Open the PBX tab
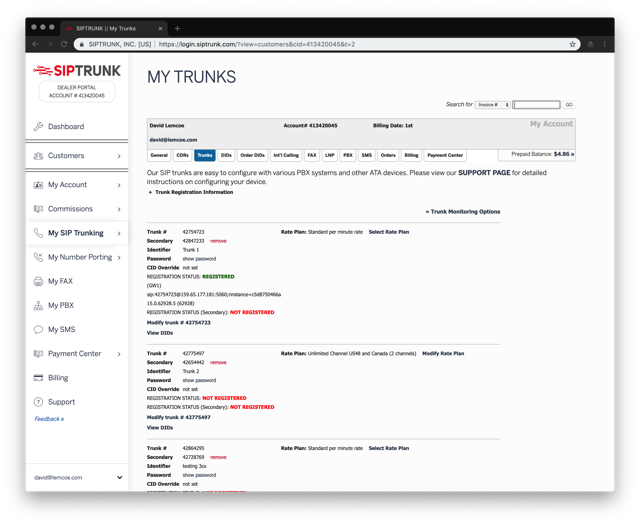Image resolution: width=640 pixels, height=525 pixels. click(x=348, y=155)
